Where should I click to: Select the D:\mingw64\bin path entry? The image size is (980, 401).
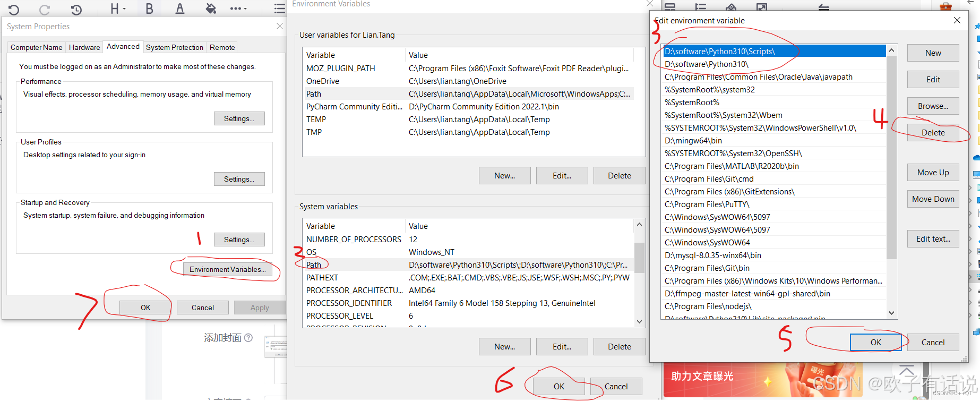point(774,141)
